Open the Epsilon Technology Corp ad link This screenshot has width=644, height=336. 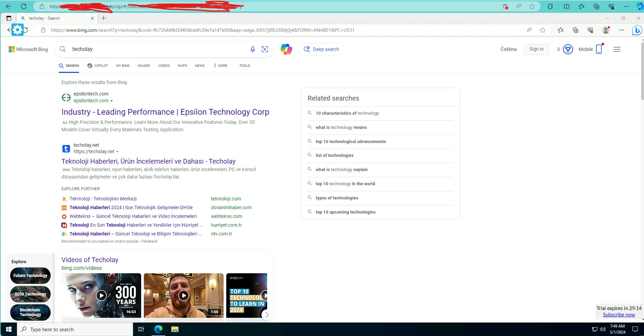tap(165, 112)
